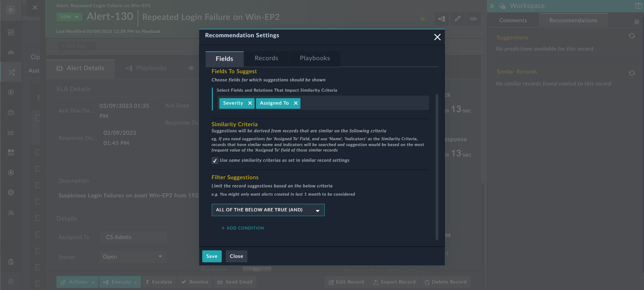Open the Low severity dropdown

click(x=69, y=16)
